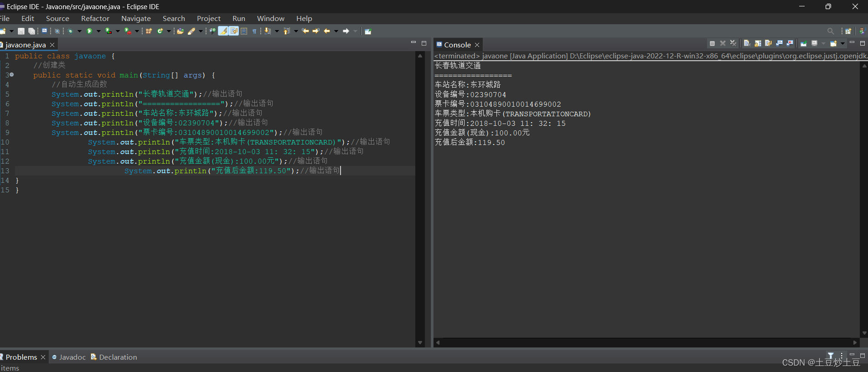Toggle show console on standard error change
The height and width of the screenshot is (372, 868).
790,43
